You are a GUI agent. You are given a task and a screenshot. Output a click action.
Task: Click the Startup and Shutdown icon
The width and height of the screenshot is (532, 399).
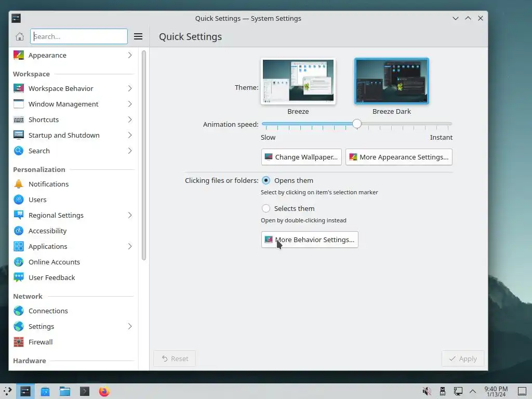point(19,135)
